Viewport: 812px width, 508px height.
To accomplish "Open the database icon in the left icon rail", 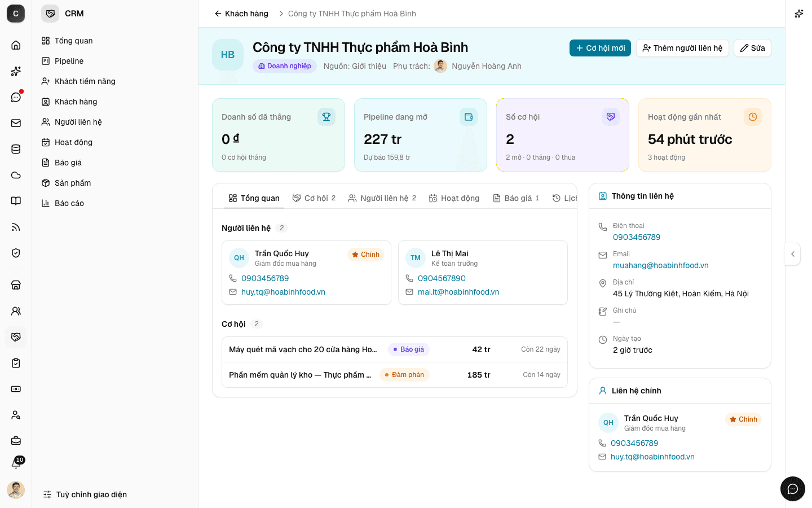I will coord(16,149).
